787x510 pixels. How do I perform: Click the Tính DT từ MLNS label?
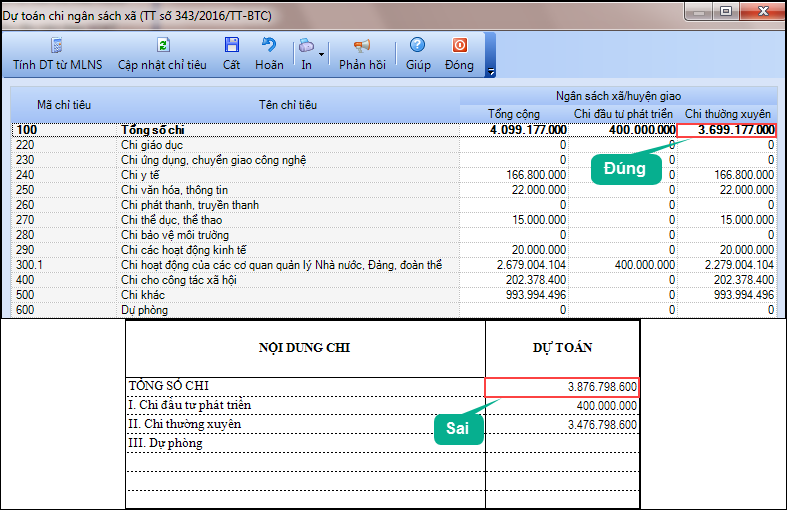58,65
